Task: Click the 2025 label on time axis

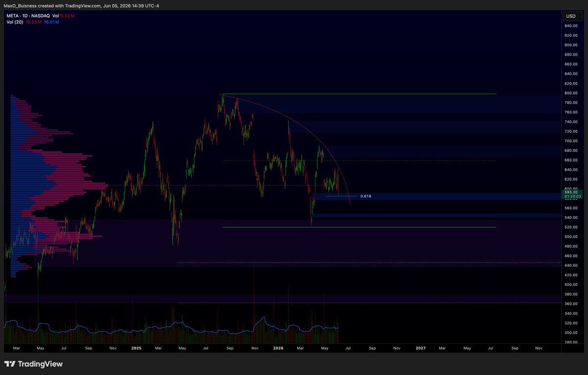Action: [136, 348]
